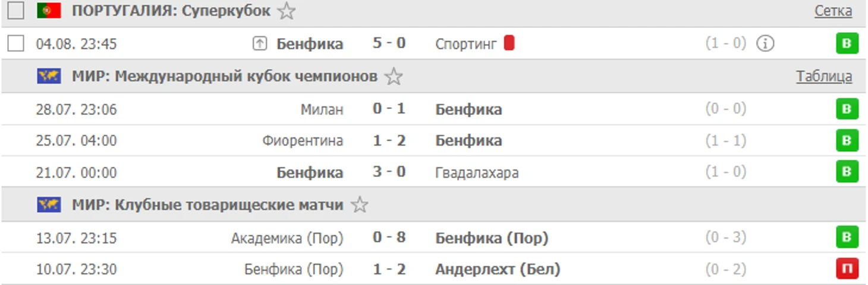Star the Portugal Supercup league as favorite
This screenshot has width=868, height=285.
coord(287,11)
